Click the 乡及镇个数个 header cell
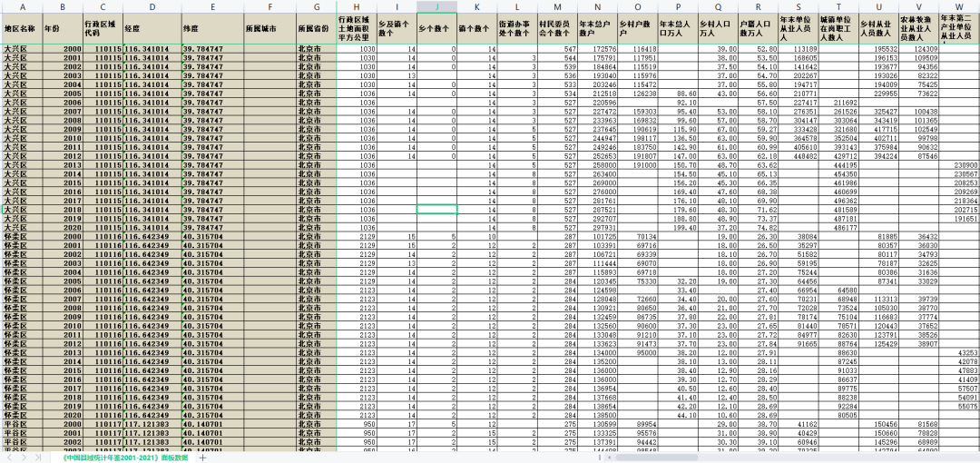The width and height of the screenshot is (980, 463). [397, 28]
